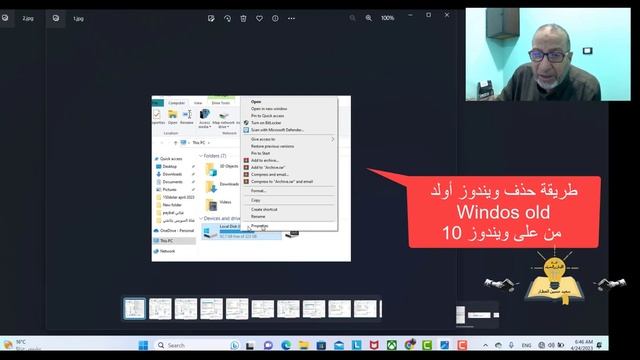The height and width of the screenshot is (360, 640).
Task: Zoom in with the plus magnifier icon
Action: [x=369, y=18]
